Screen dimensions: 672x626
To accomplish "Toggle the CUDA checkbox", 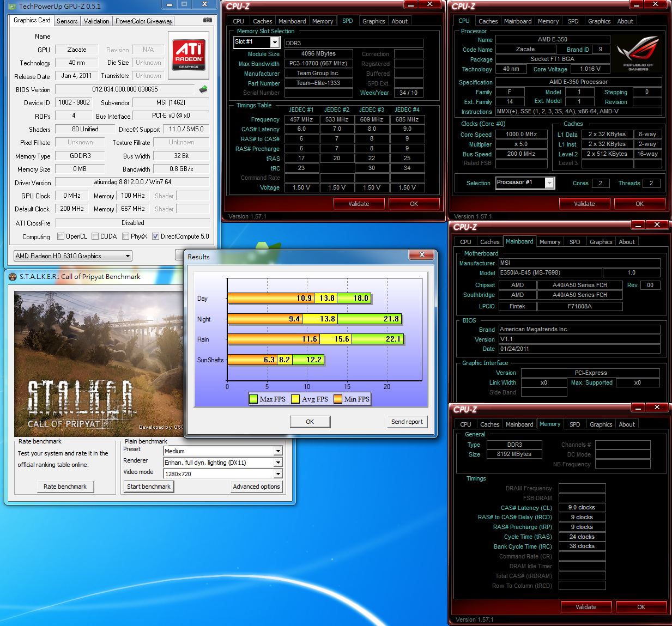I will (x=95, y=236).
